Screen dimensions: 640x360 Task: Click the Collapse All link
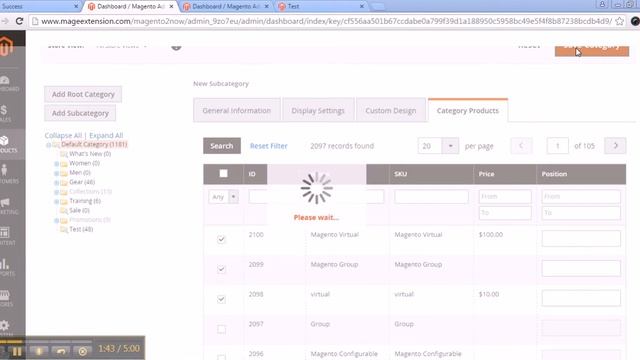pos(63,136)
